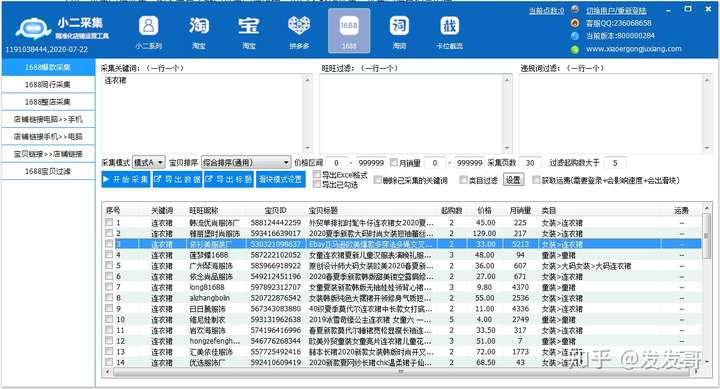Open the 采集模式 dropdown showing 模式A
The image size is (720, 389).
(x=148, y=163)
